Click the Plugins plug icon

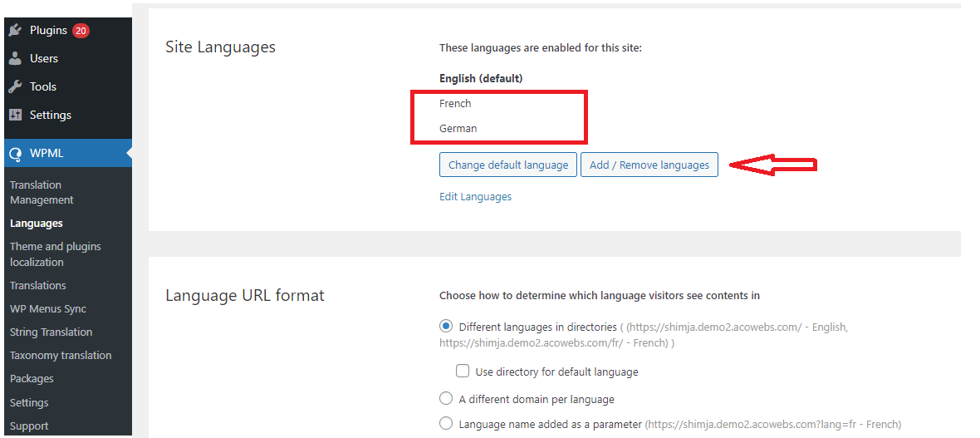click(x=16, y=30)
